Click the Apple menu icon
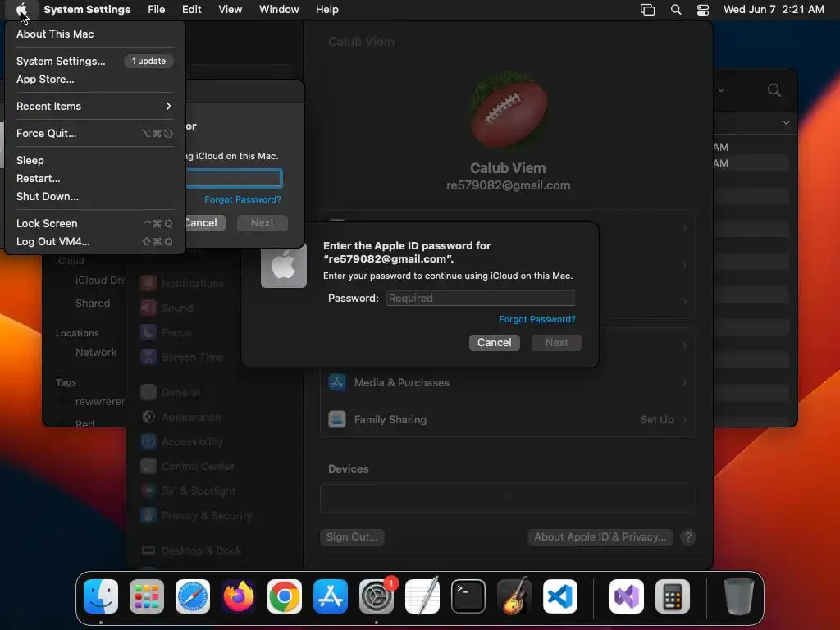This screenshot has height=630, width=840. [21, 10]
